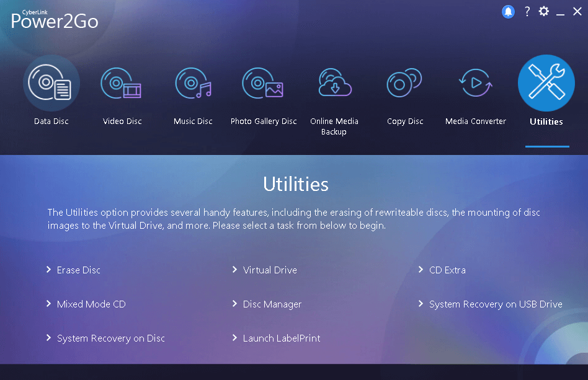
Task: Choose the Mixed Mode CD option
Action: click(x=91, y=304)
